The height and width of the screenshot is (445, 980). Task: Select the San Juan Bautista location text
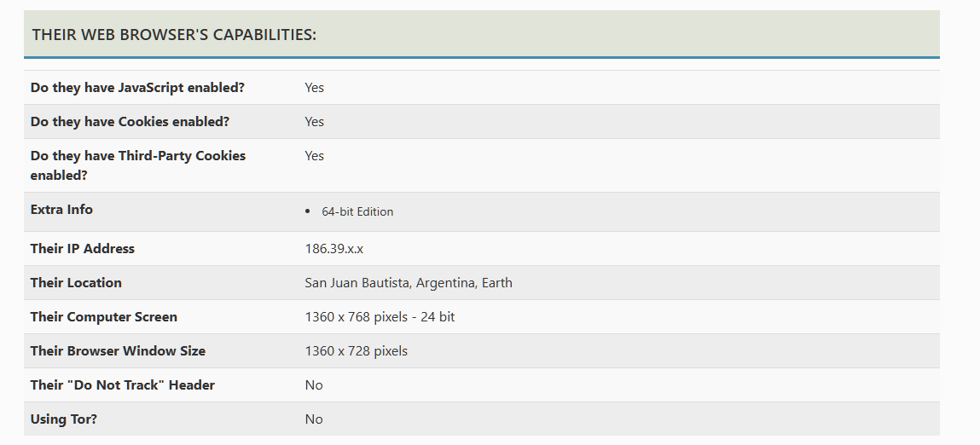click(409, 283)
